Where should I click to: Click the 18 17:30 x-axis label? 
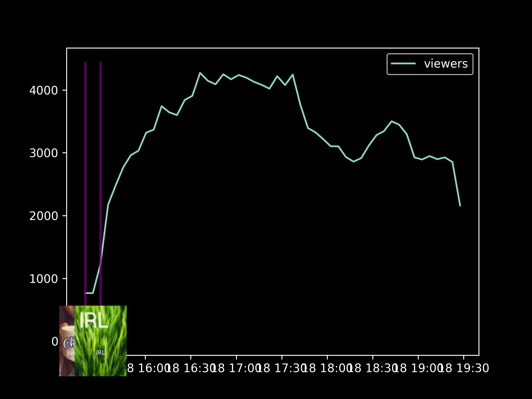pos(282,369)
